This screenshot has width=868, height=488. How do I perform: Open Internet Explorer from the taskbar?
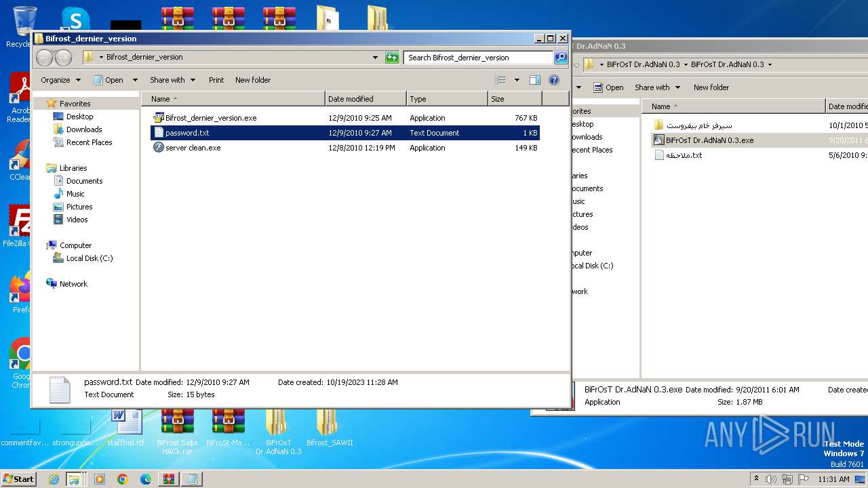pyautogui.click(x=54, y=479)
